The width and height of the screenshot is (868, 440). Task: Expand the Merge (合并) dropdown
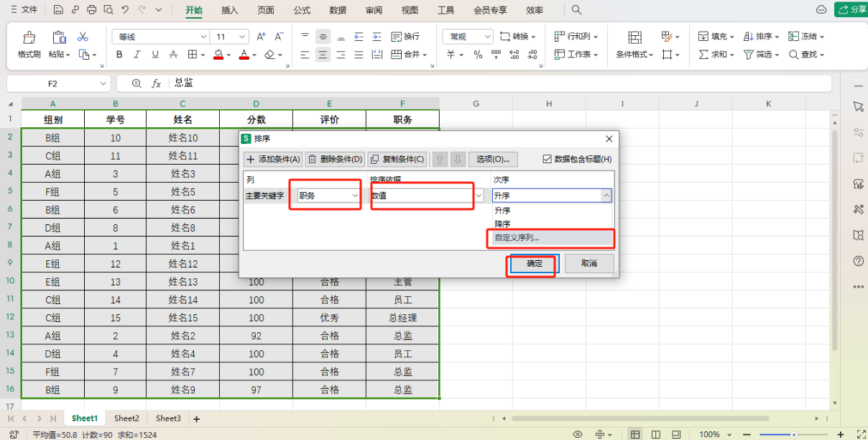(425, 55)
